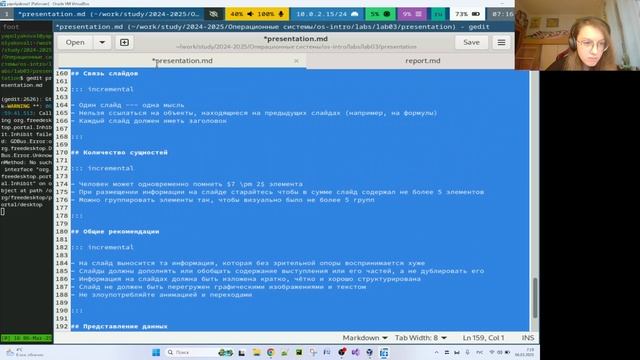Viewport: 640px width, 360px height.
Task: Close the presentation.md tab
Action: coord(296,61)
